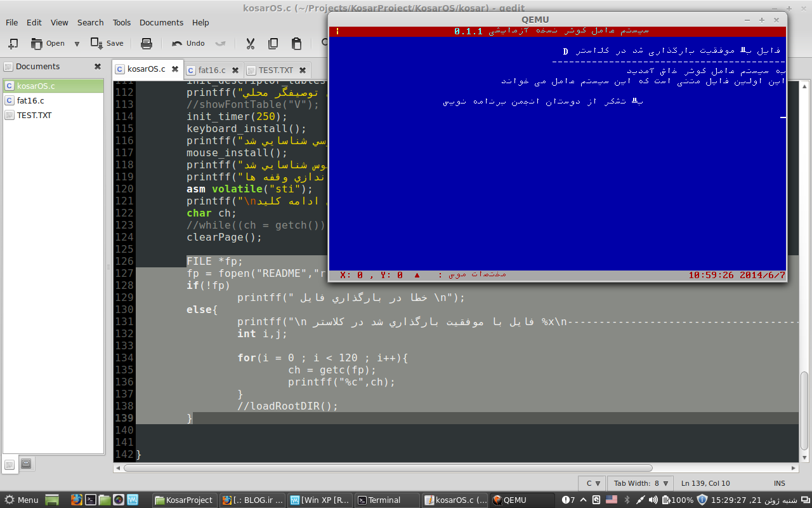Close the kosarOS.c tab
The image size is (812, 508).
tap(174, 69)
